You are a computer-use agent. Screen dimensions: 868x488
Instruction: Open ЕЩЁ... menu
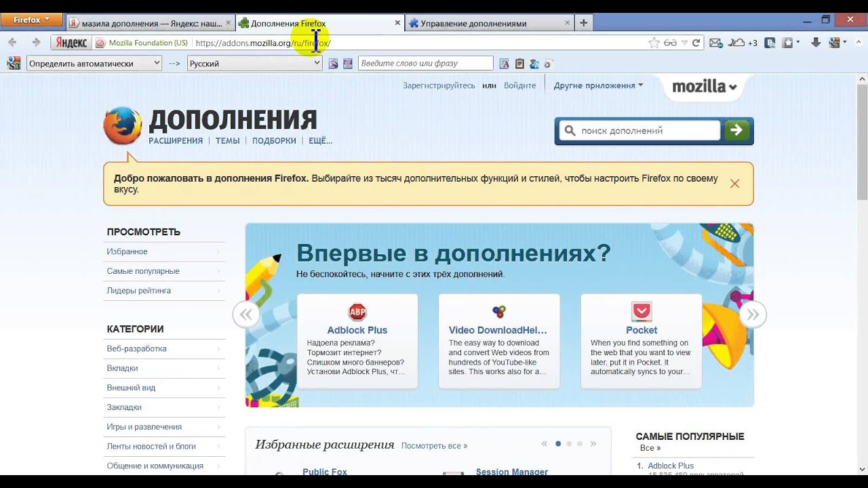pyautogui.click(x=320, y=141)
